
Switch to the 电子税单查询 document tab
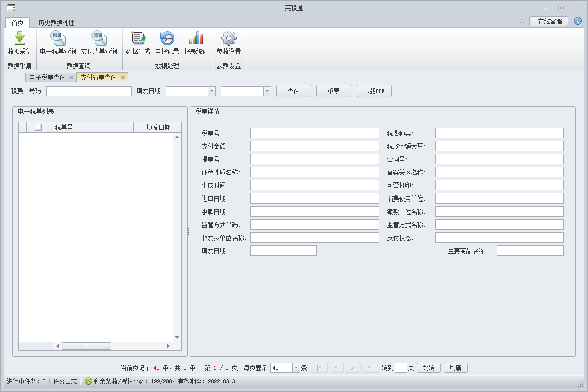coord(47,78)
